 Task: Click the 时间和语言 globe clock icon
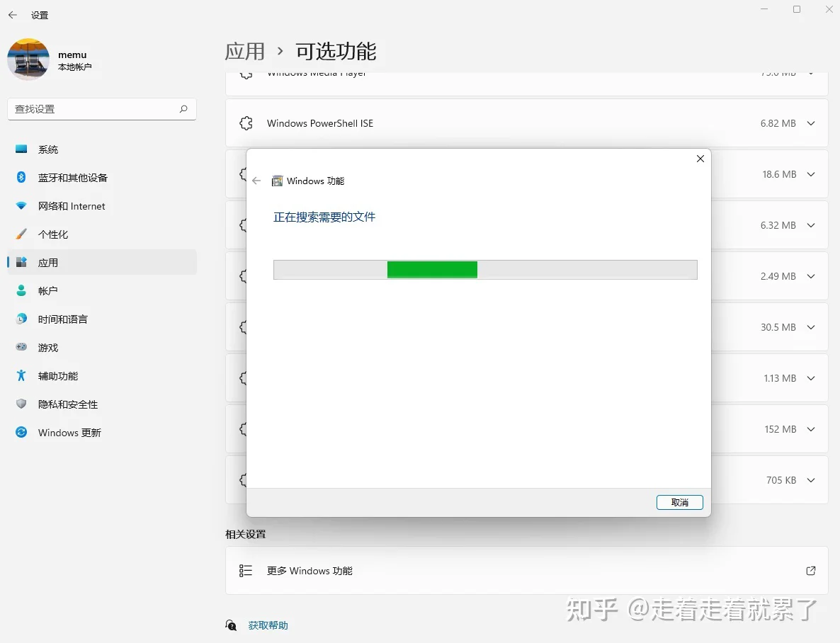(x=21, y=319)
